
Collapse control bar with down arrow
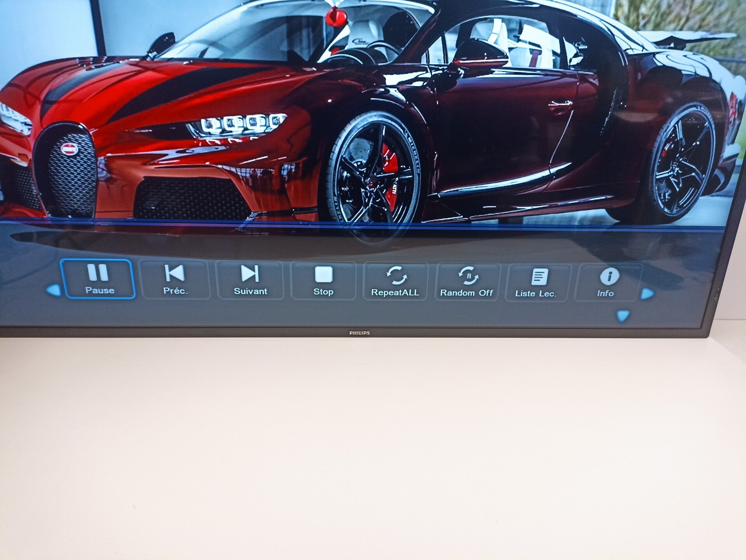click(x=623, y=316)
